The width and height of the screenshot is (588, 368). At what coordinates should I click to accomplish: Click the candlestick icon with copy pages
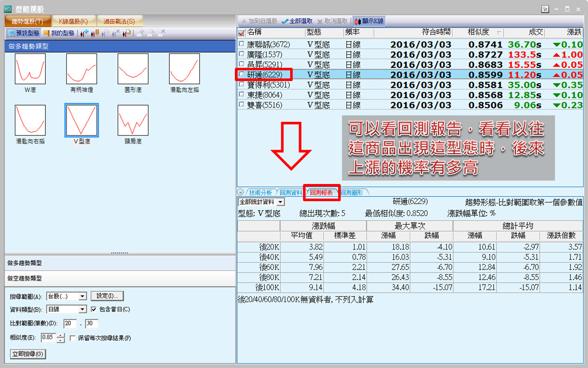click(127, 33)
